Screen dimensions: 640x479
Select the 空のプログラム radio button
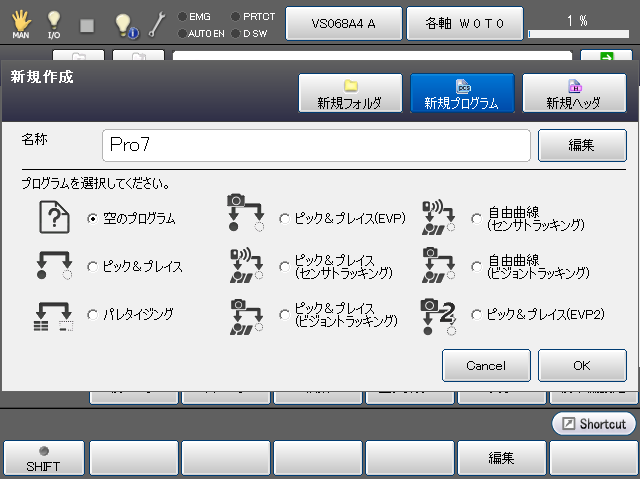93,218
